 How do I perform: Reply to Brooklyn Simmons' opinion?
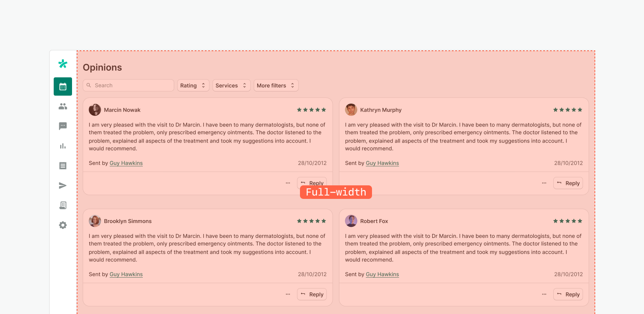(312, 295)
